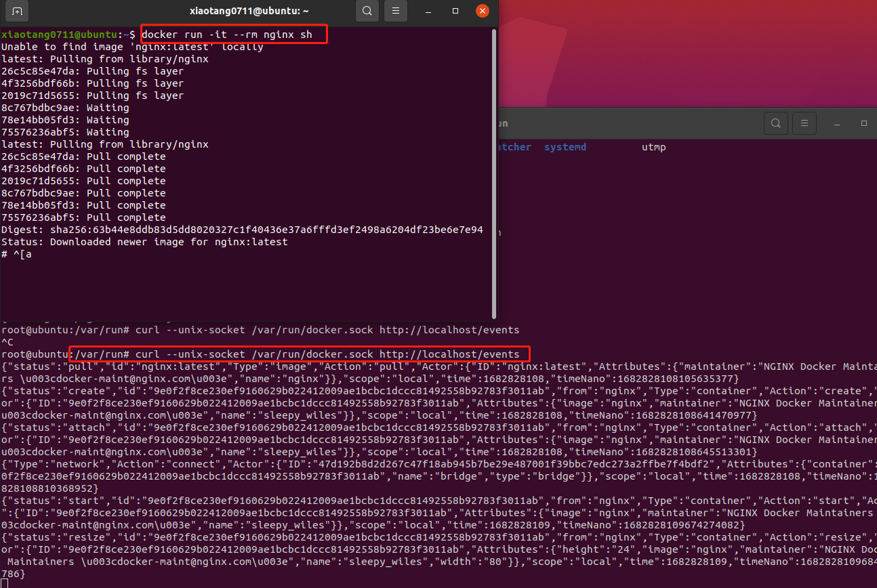
Task: Click '8c767bdbc9ae: Waiting' line
Action: point(65,108)
